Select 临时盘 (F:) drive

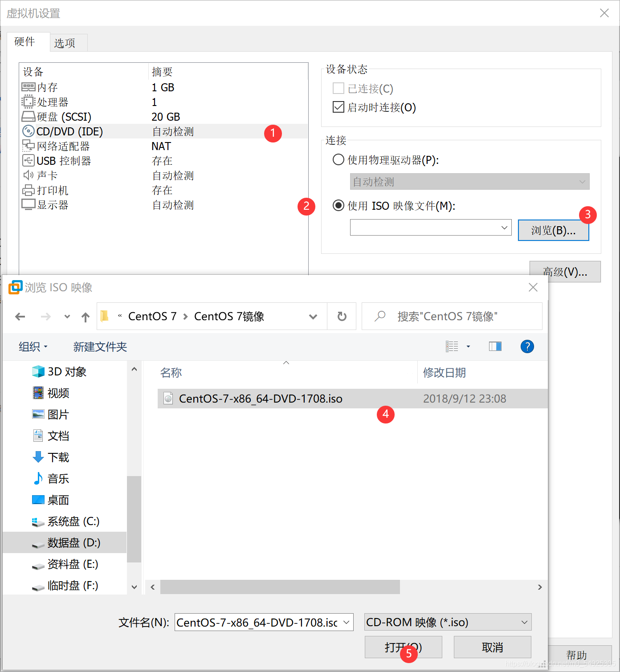click(x=65, y=585)
